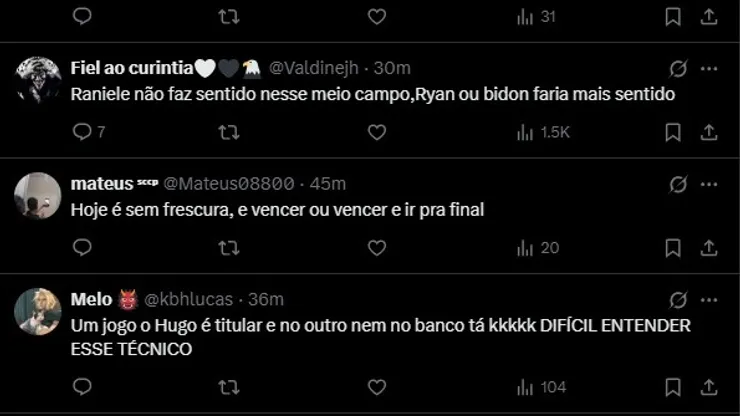Open more options for Valdinejh's tweet
The height and width of the screenshot is (416, 740).
point(708,69)
